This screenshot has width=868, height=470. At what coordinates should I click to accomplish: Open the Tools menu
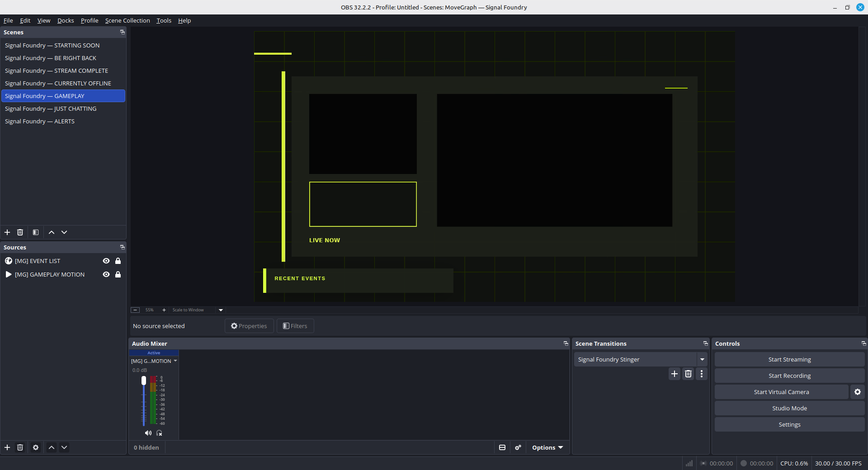(x=164, y=20)
